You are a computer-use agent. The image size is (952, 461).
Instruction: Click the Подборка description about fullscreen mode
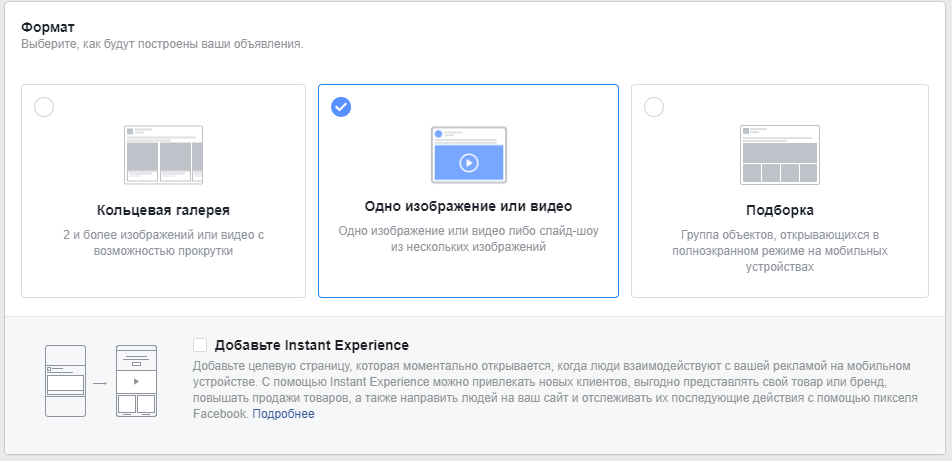coord(780,251)
